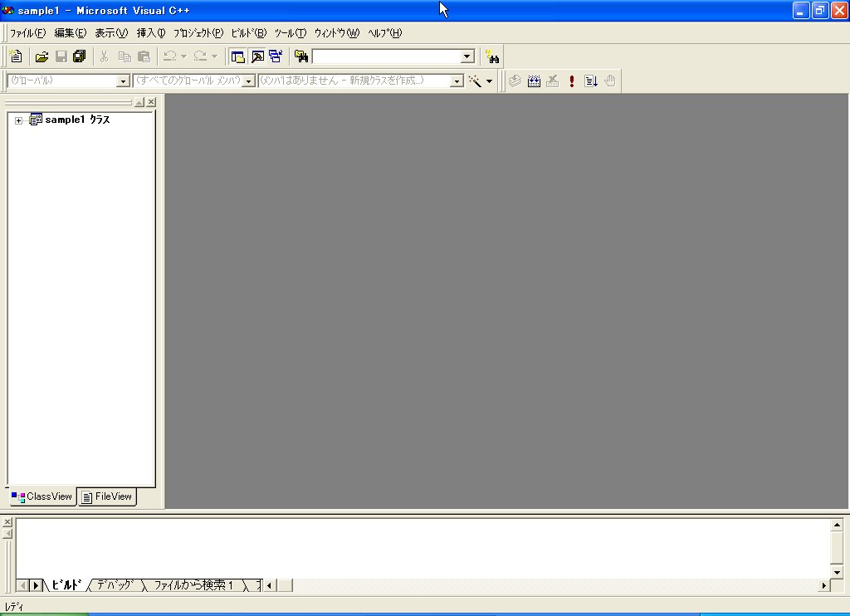Click the WizardBar magic wand icon
Screen dimensions: 850x616
pos(475,81)
